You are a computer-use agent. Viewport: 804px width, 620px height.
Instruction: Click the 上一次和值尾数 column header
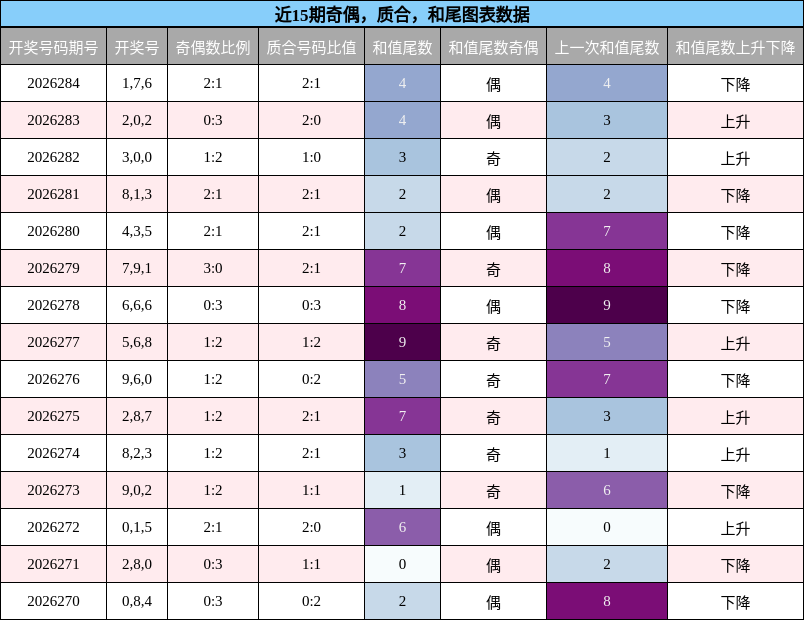click(607, 47)
